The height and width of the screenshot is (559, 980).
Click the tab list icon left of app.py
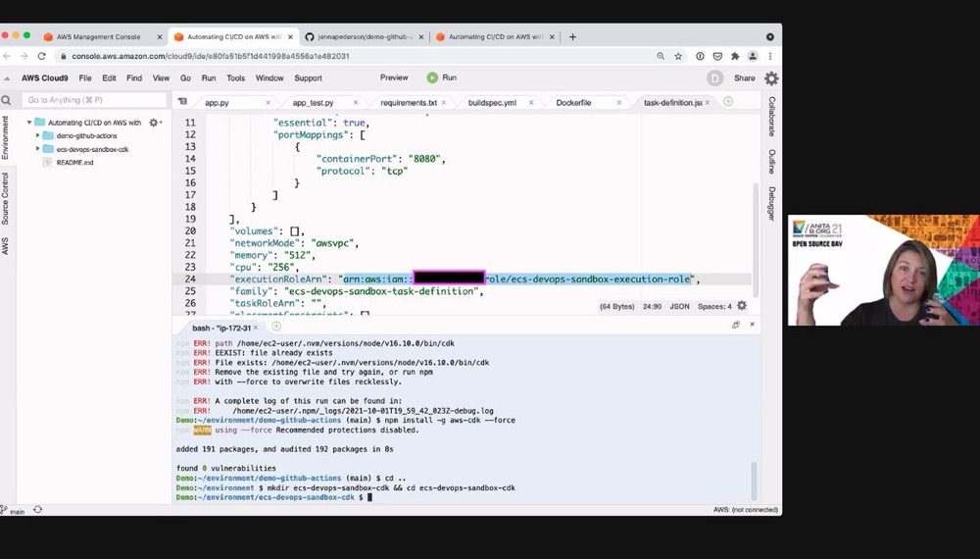[x=182, y=101]
